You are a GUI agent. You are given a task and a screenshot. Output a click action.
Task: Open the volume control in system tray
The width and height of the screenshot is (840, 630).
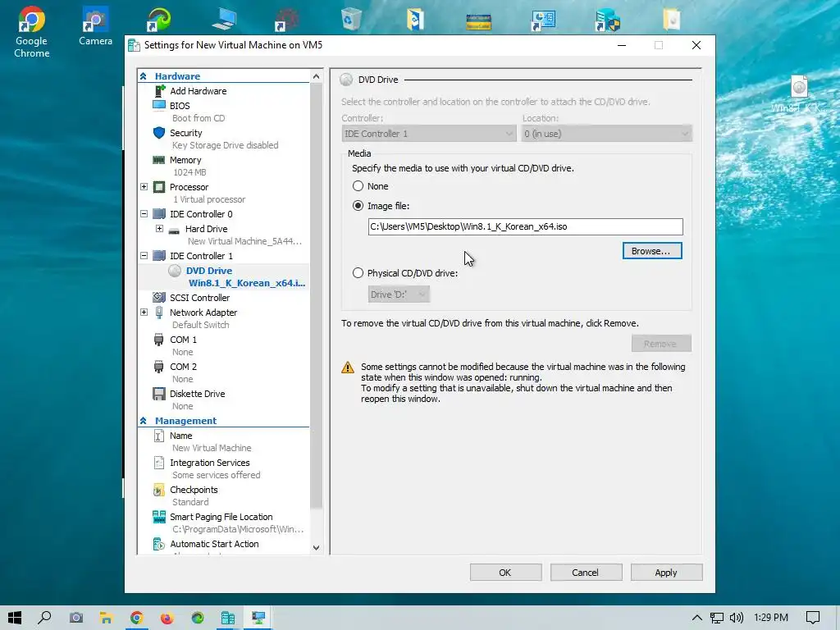[x=736, y=618]
